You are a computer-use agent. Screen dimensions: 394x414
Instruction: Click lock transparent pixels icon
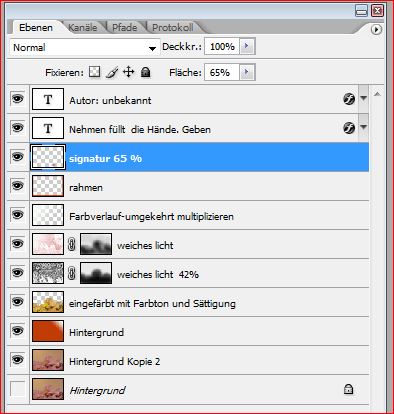click(x=95, y=72)
